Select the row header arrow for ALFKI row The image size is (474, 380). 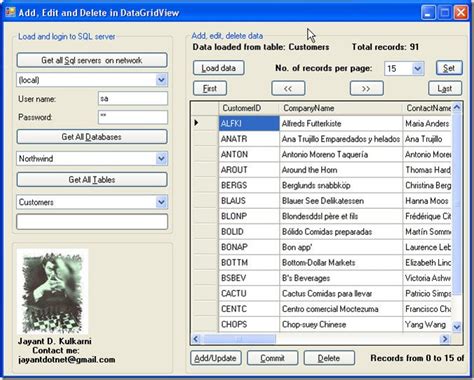point(205,123)
